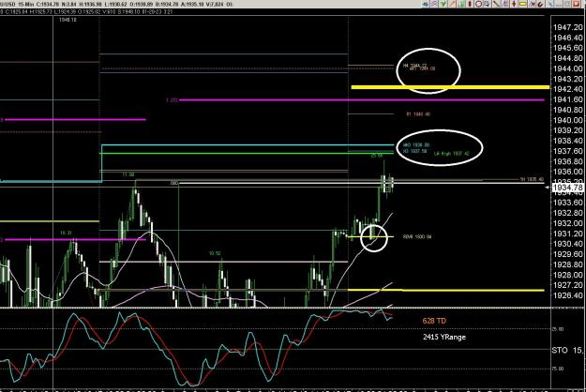
Task: Click the RIVR 1930.94 level label
Action: click(x=417, y=236)
